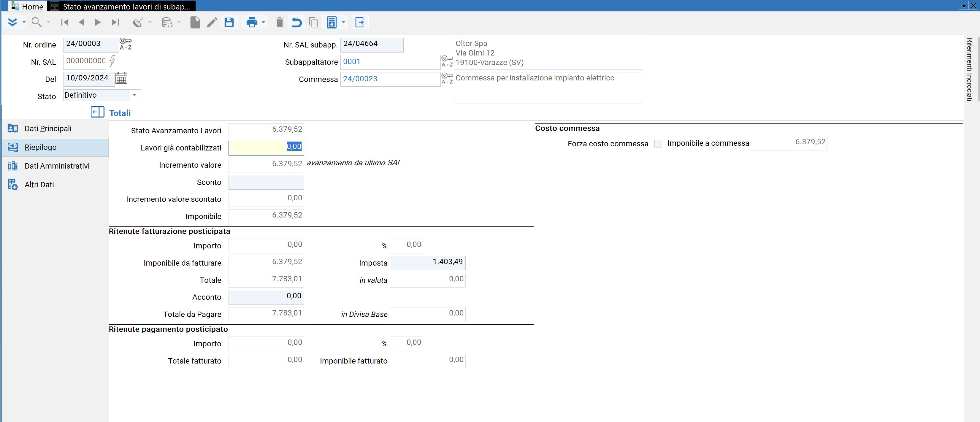Open the dropdown beside the satellite dish icon
980x422 pixels.
(x=150, y=23)
